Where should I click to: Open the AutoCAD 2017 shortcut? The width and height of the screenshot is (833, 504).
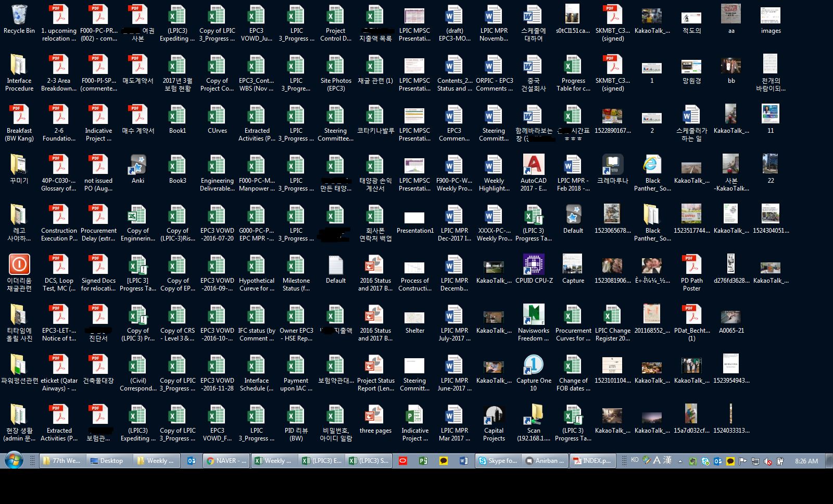(533, 169)
